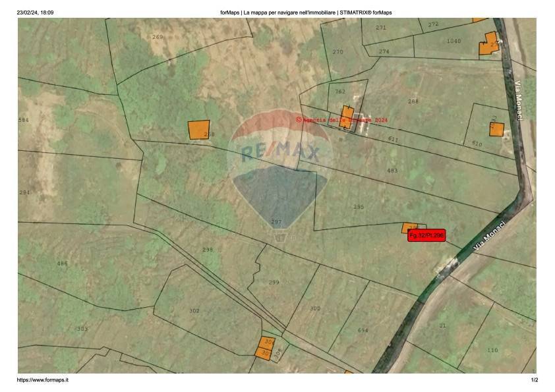
Task: Click parcel number 483
Action: 392,171
